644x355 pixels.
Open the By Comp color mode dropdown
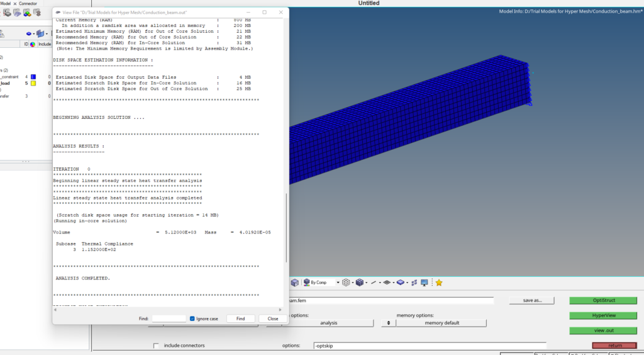[338, 283]
